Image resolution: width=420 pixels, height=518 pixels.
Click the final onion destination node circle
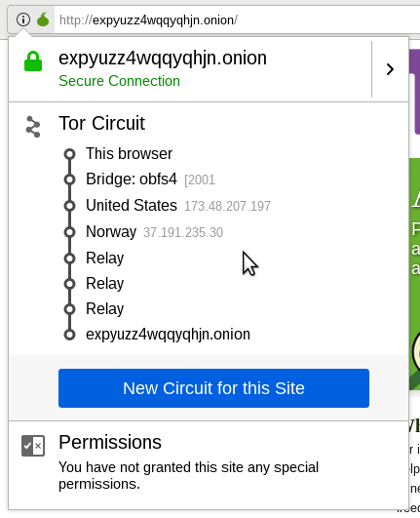coord(69,335)
